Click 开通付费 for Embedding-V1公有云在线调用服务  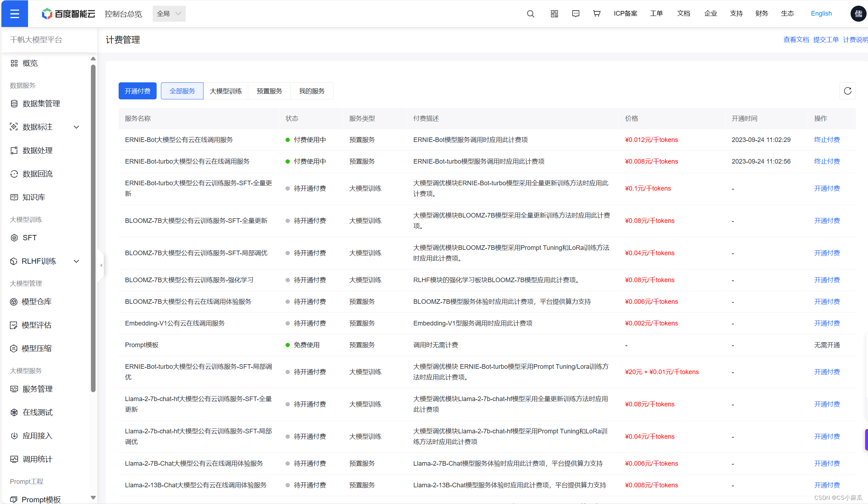point(827,323)
